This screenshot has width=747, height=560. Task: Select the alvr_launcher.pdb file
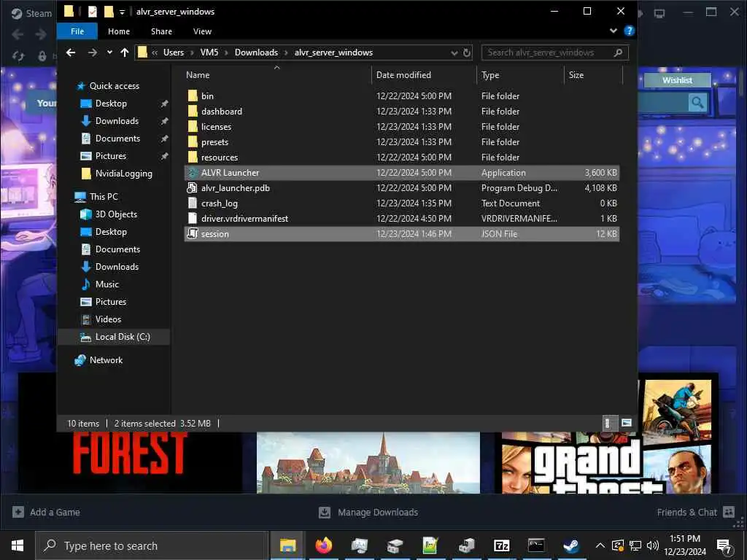point(402,188)
